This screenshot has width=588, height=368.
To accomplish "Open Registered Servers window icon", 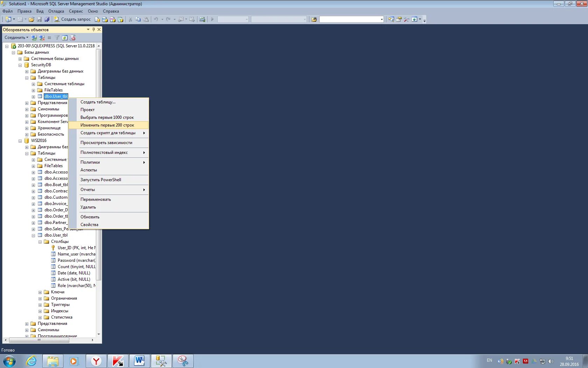I will 391,19.
